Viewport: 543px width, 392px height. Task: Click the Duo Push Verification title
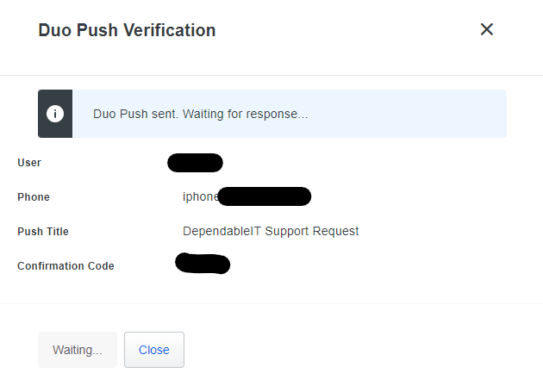127,30
